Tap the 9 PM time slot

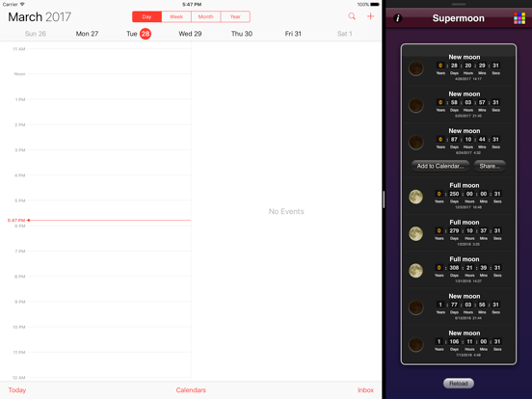[109, 314]
